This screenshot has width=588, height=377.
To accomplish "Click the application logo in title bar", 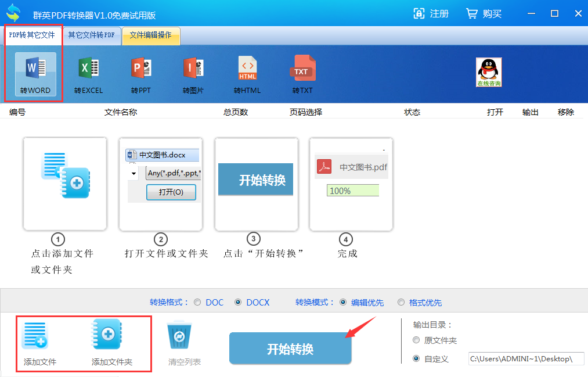I will click(x=13, y=13).
